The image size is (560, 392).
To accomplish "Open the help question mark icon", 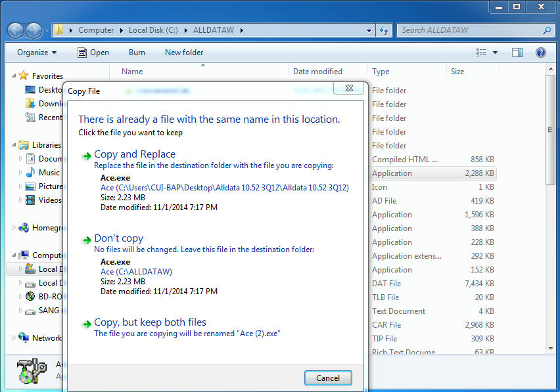I will pos(541,53).
